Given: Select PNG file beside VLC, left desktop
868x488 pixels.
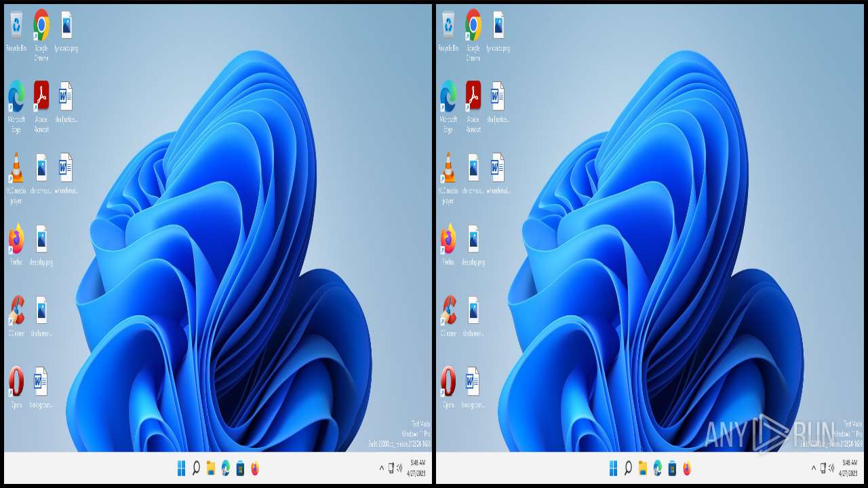Looking at the screenshot, I should pos(41,174).
